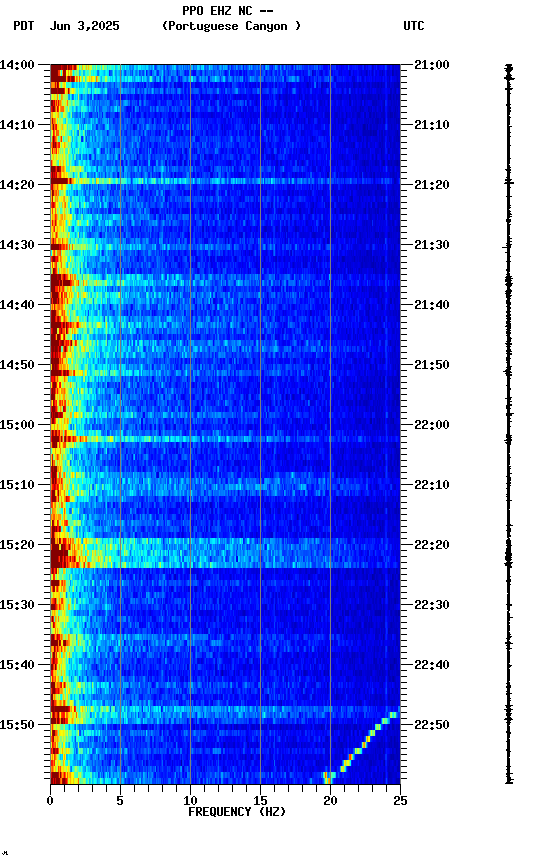Click the 'FREQUENCY (HZ)' axis title
The image size is (552, 864).
click(237, 812)
